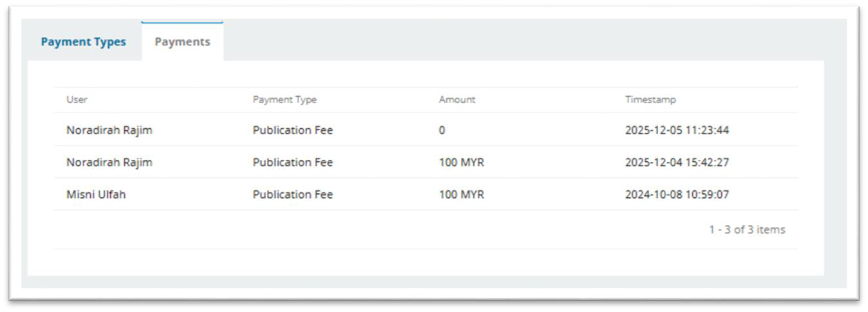868x312 pixels.
Task: Click Publication Fee in Misni Ulfah's row
Action: (x=292, y=195)
